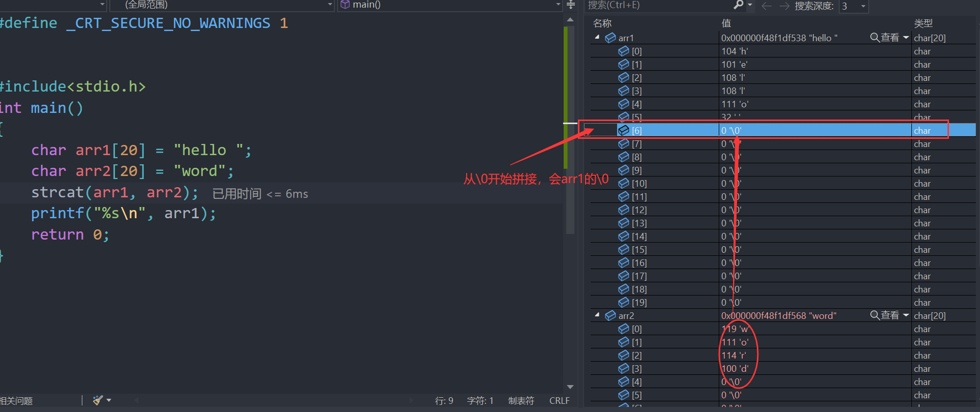The image size is (980, 412).
Task: Select arr1 element [3] icon
Action: pos(624,91)
